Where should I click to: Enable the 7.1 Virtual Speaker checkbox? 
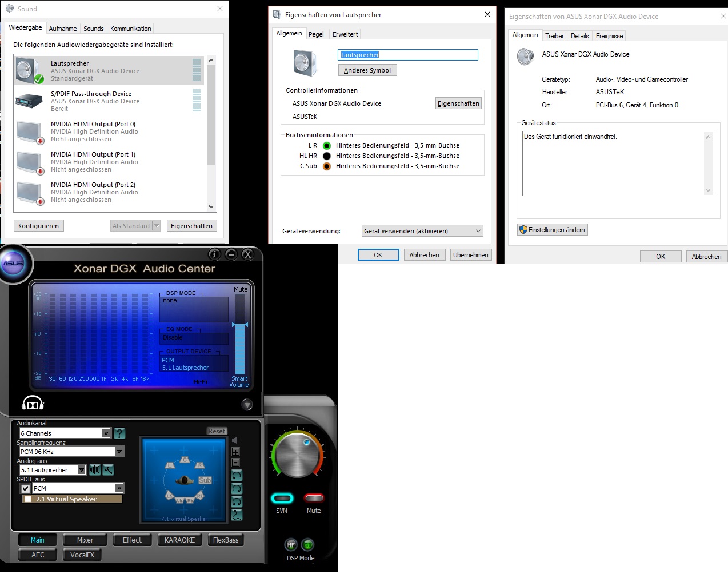click(28, 499)
